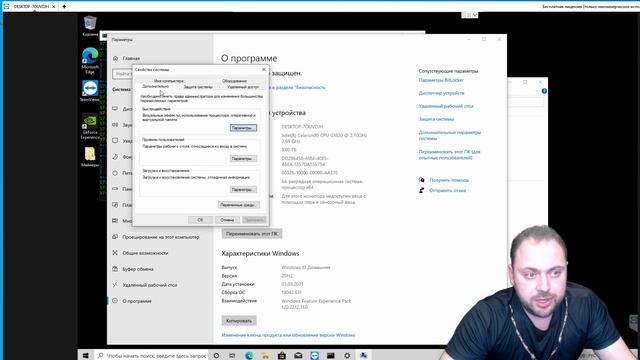This screenshot has height=360, width=640.
Task: Select GeForce Experience desktop shortcut
Action: click(x=90, y=126)
